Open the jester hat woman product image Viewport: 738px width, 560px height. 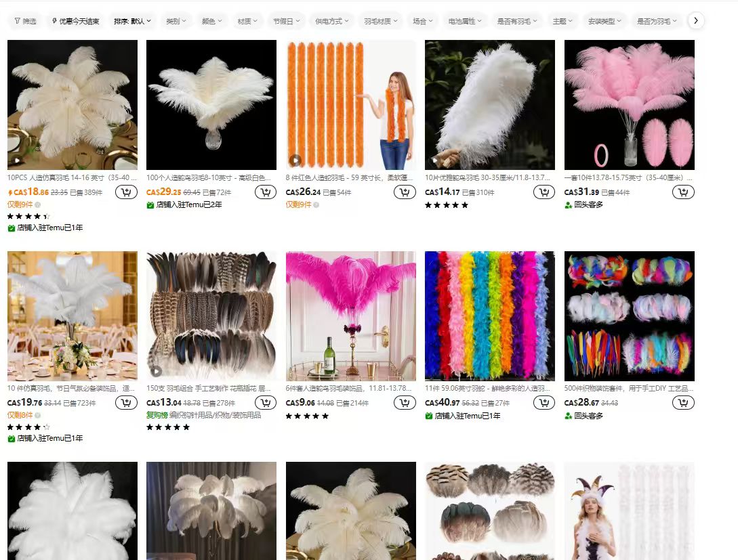(630, 511)
